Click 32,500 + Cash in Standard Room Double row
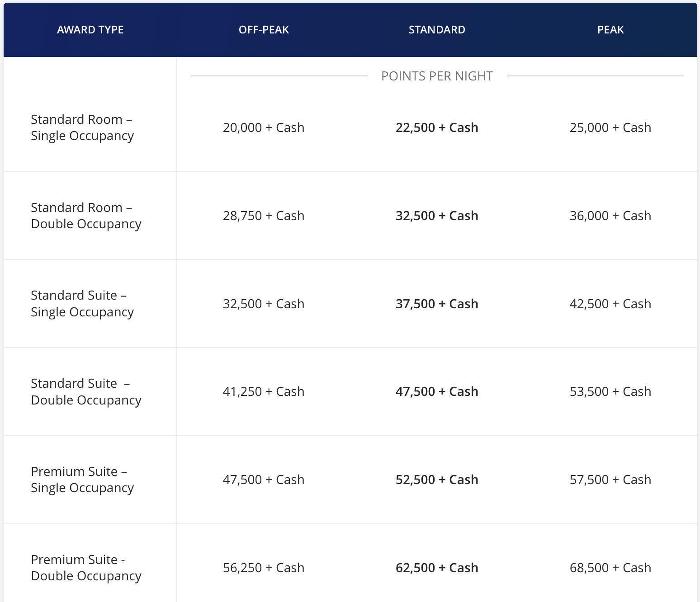The image size is (700, 602). [437, 216]
